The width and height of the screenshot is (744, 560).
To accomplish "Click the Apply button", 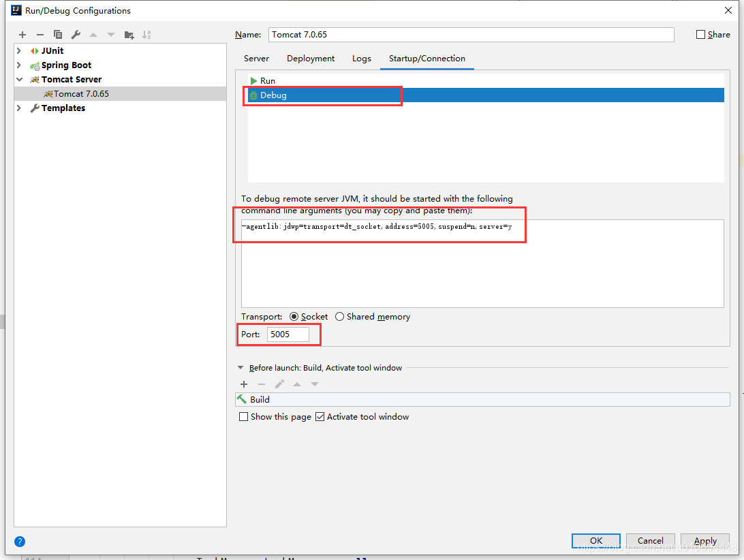I will click(705, 540).
